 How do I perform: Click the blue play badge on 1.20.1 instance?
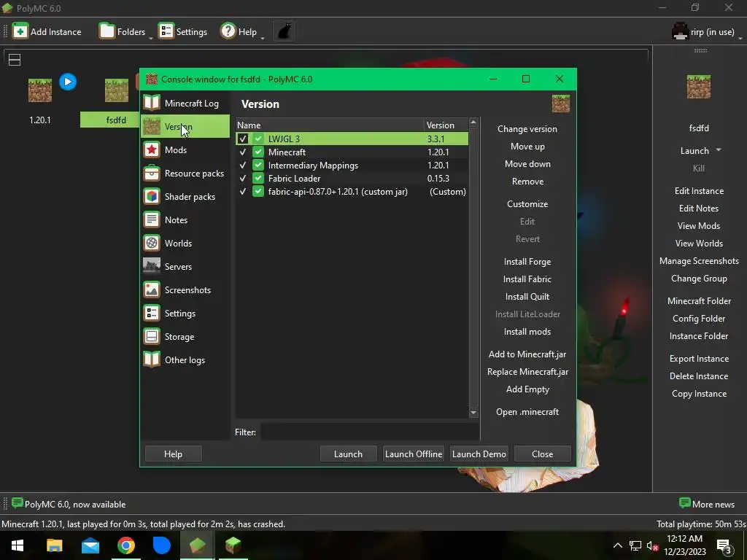(68, 82)
